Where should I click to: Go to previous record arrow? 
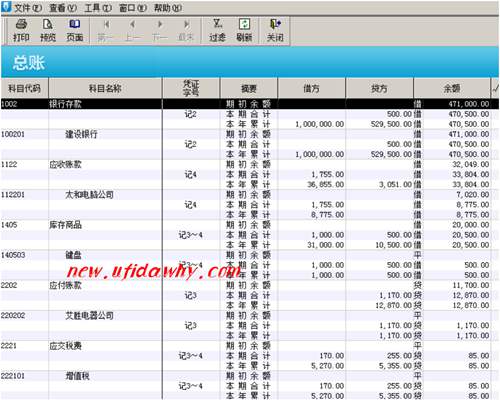point(133,31)
